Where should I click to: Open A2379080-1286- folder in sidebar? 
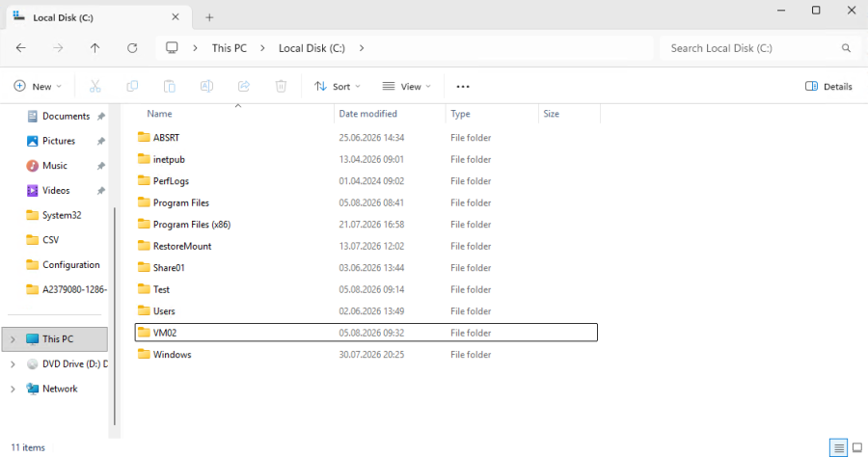74,289
